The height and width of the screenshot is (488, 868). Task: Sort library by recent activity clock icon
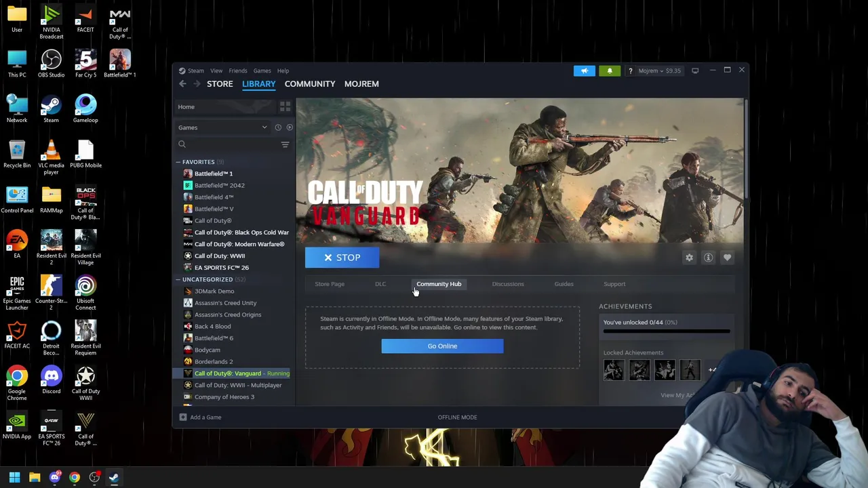(278, 127)
